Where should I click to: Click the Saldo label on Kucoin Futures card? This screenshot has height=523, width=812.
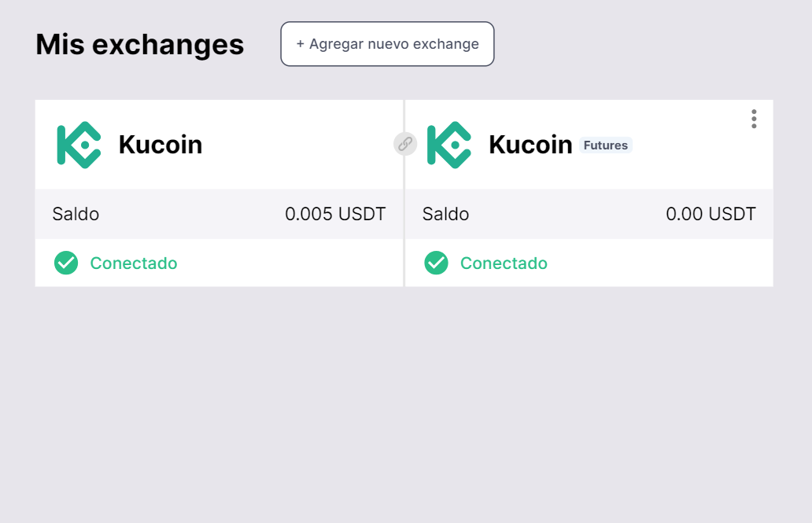coord(445,214)
